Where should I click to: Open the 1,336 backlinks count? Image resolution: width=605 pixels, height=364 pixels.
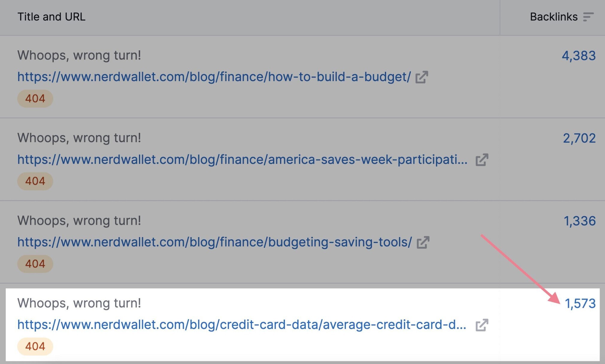(580, 221)
